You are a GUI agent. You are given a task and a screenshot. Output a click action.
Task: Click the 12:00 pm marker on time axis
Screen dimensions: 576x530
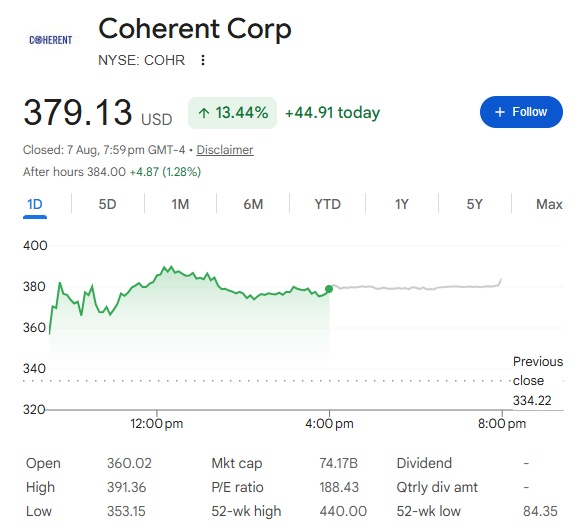click(x=156, y=423)
